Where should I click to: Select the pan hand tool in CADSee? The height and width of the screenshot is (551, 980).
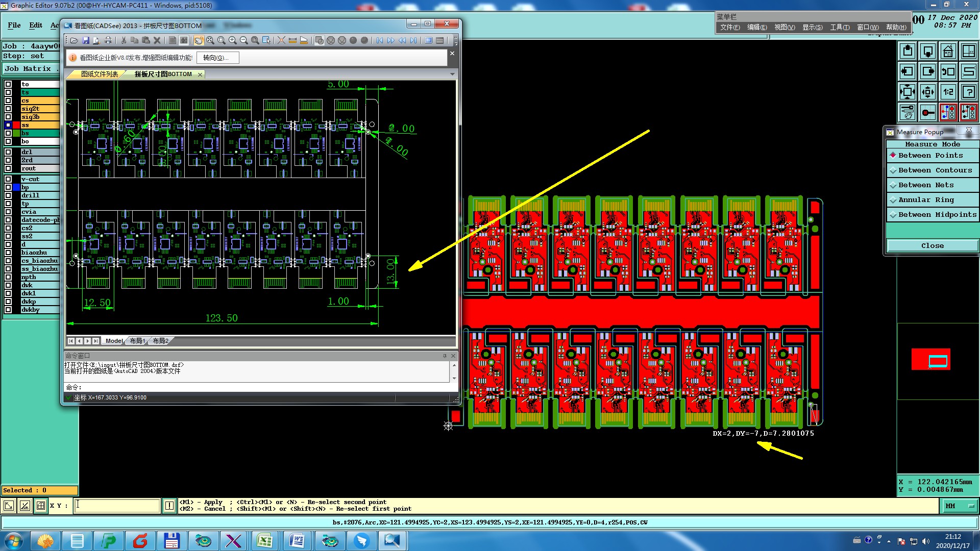coord(199,40)
